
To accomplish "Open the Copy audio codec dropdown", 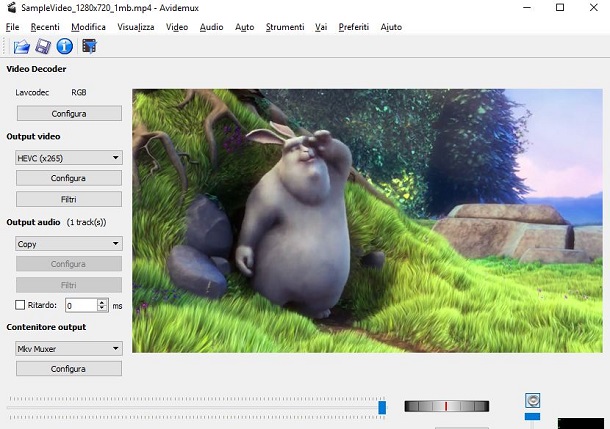I will pyautogui.click(x=69, y=244).
